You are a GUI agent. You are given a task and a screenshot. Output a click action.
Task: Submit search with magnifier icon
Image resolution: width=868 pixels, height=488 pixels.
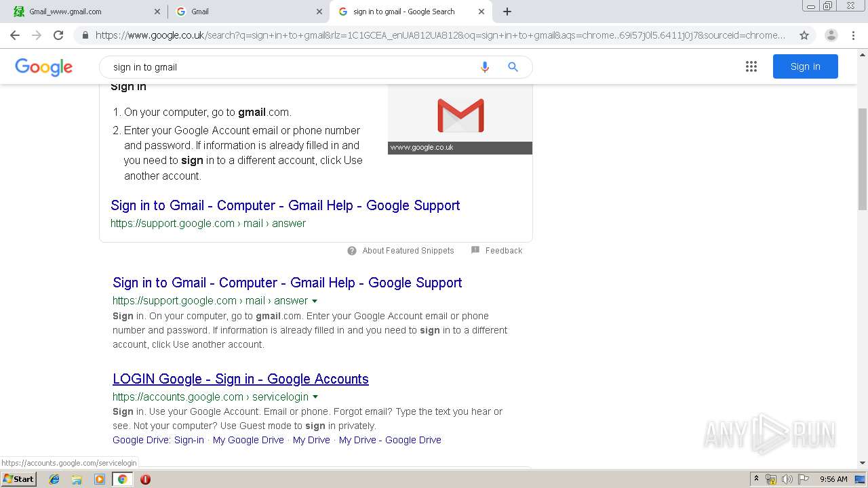coord(513,67)
